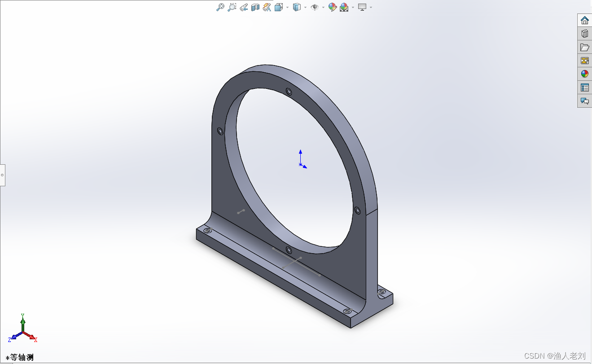
Task: Open the View Palette tab
Action: click(584, 61)
